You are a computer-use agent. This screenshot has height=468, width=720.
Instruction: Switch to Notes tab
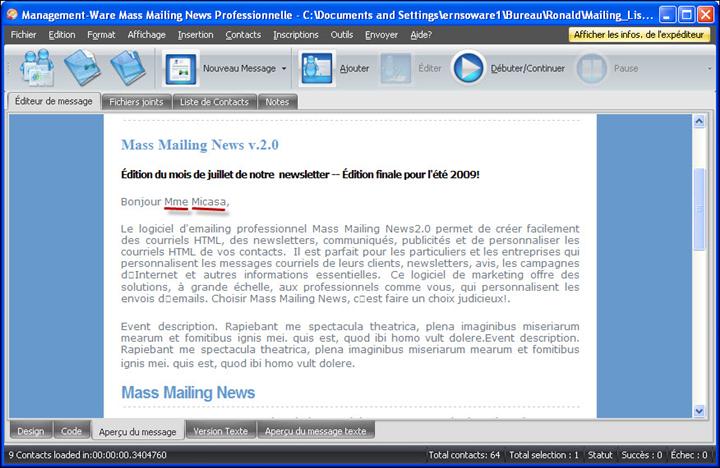click(277, 102)
